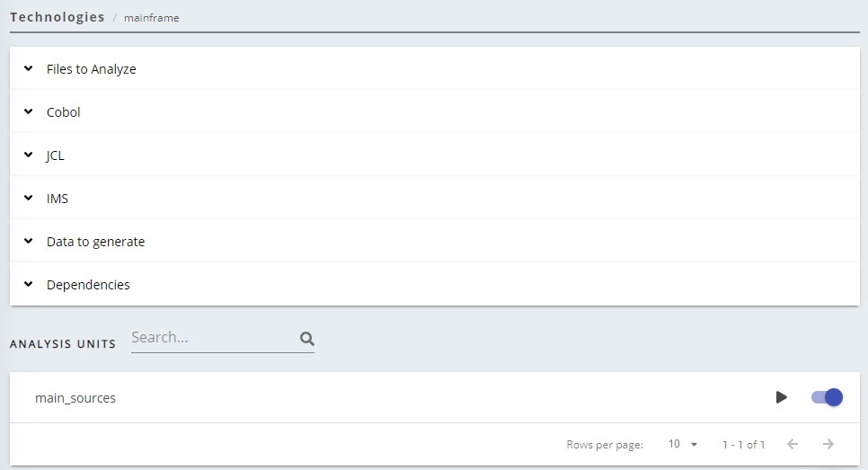The width and height of the screenshot is (868, 470).
Task: Navigate to Technologies breadcrumb
Action: (58, 17)
